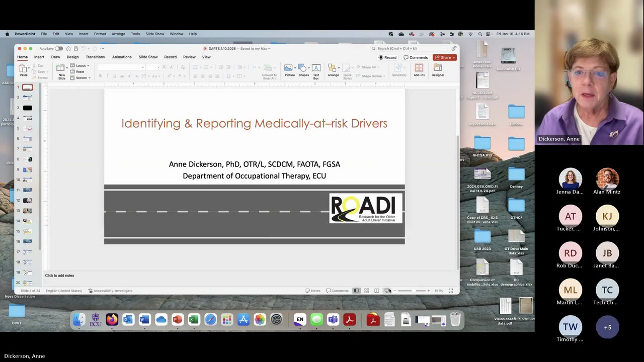This screenshot has width=644, height=362.
Task: Select slide 10 thumbnail
Action: tap(27, 179)
